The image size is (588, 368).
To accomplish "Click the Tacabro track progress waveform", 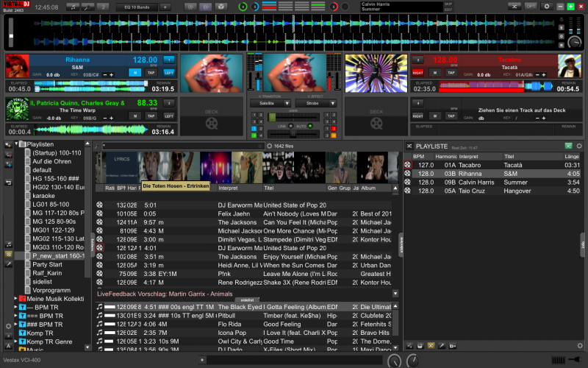I will tap(495, 86).
